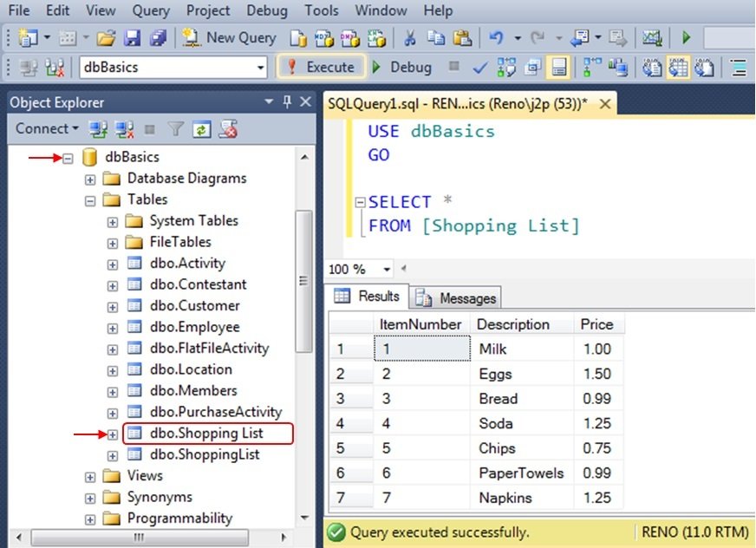Screen dimensions: 756x548
Task: Click the Change Connection icon in SQL toolbar
Action: (55, 68)
